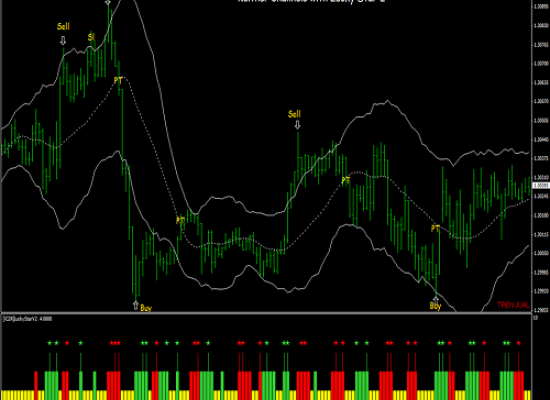Viewport: 550px width, 400px height.
Task: Click the chart title text at top
Action: [x=311, y=1]
